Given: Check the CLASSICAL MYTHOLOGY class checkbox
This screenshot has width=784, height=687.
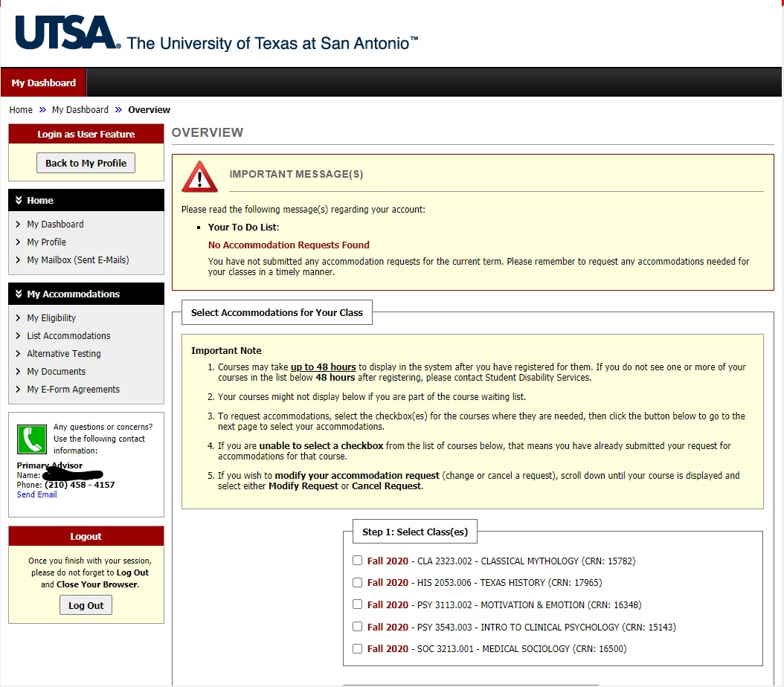Looking at the screenshot, I should (x=357, y=560).
